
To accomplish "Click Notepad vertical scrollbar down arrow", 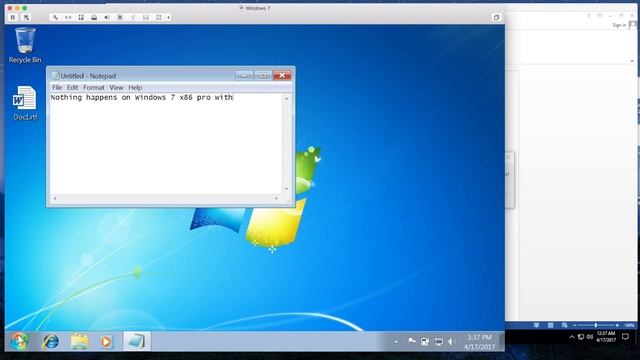I will click(x=287, y=189).
